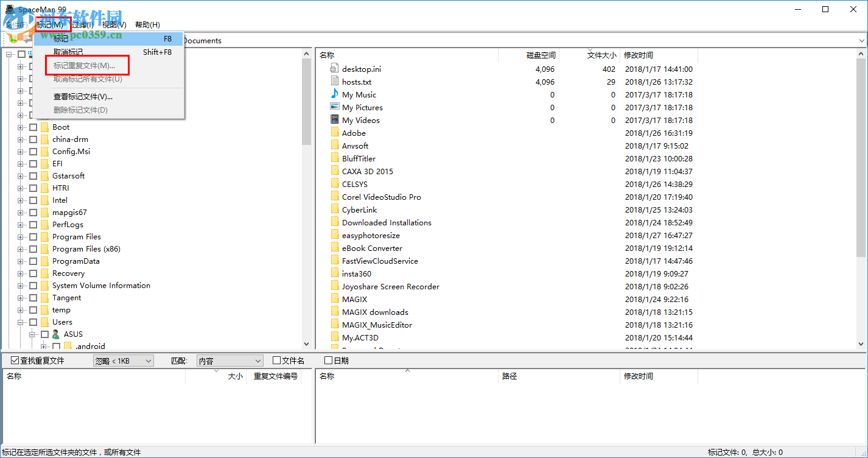Open the 忽略 < 1KB dropdown
The image size is (868, 458).
pyautogui.click(x=124, y=361)
